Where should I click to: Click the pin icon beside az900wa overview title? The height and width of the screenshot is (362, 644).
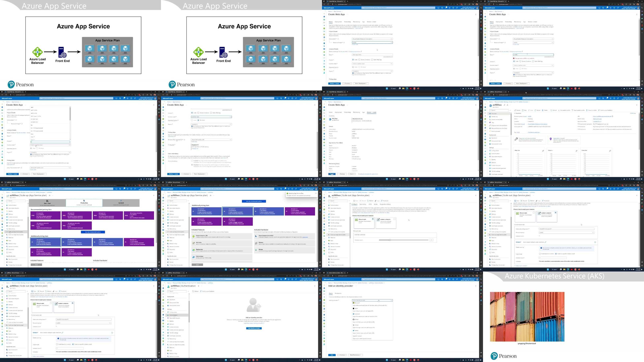click(505, 105)
